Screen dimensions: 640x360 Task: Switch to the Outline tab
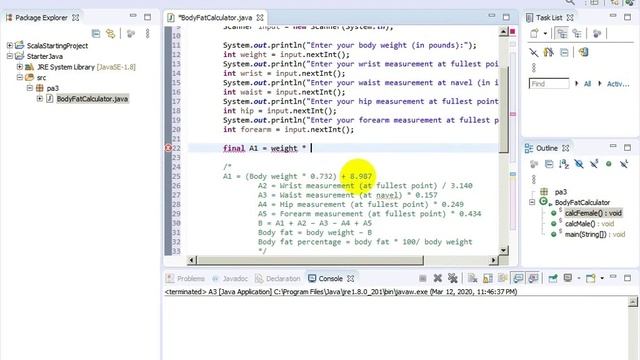547,148
